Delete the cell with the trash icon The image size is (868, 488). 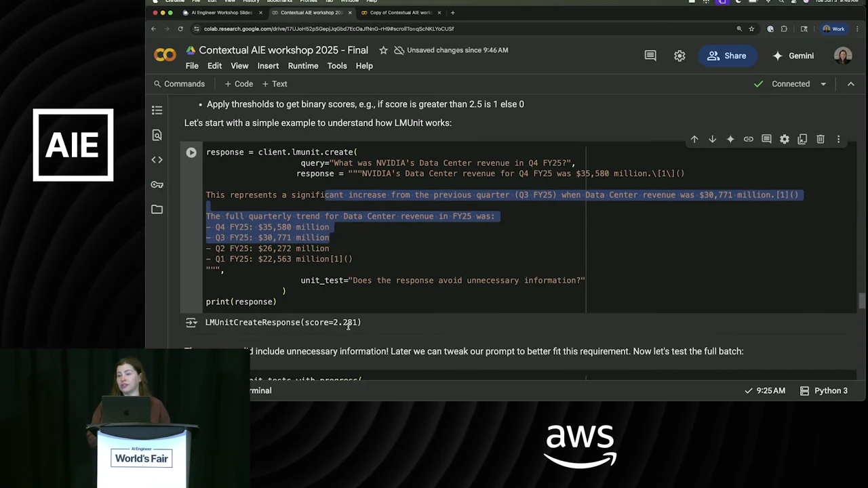(x=820, y=139)
